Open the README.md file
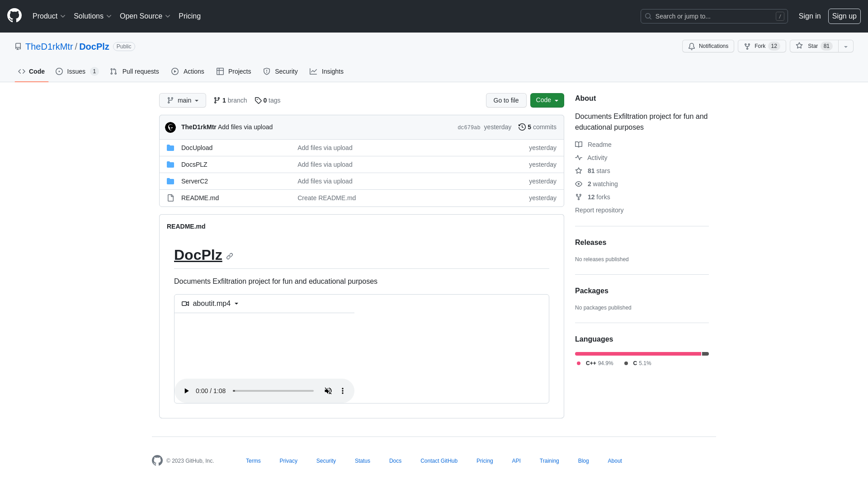The height and width of the screenshot is (488, 868). [x=200, y=198]
